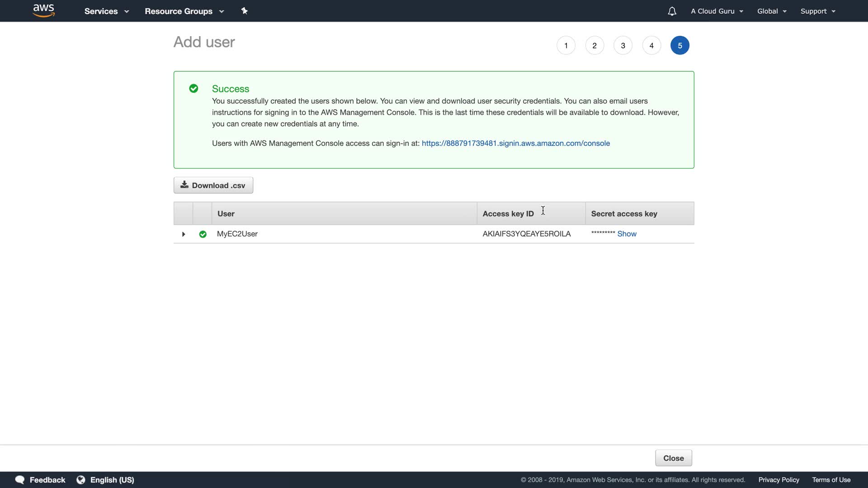The width and height of the screenshot is (868, 488).
Task: Click MyEC2User green status check icon
Action: (203, 234)
